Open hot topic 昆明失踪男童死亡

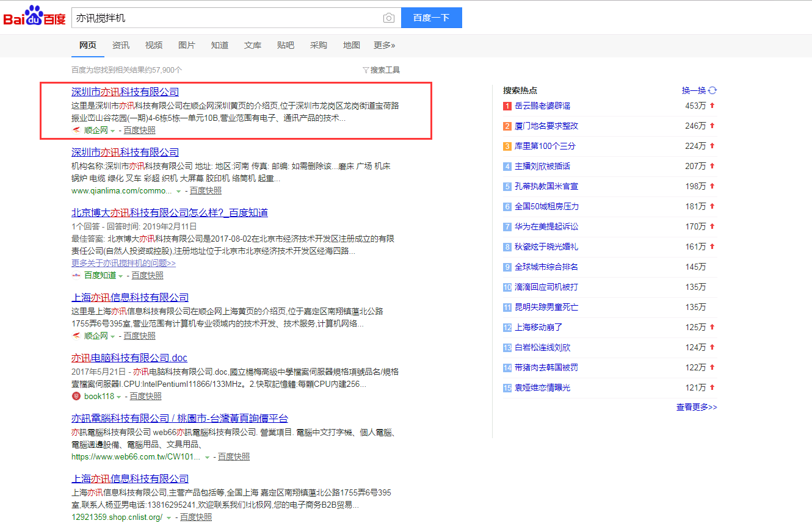tap(546, 308)
